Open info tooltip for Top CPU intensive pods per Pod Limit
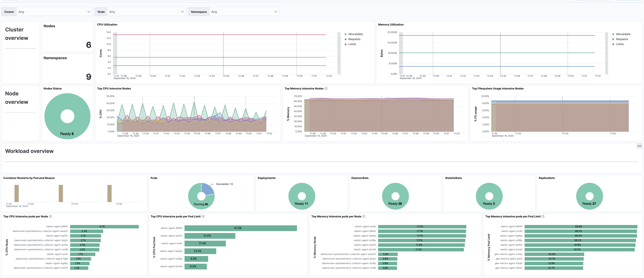 tap(203, 216)
